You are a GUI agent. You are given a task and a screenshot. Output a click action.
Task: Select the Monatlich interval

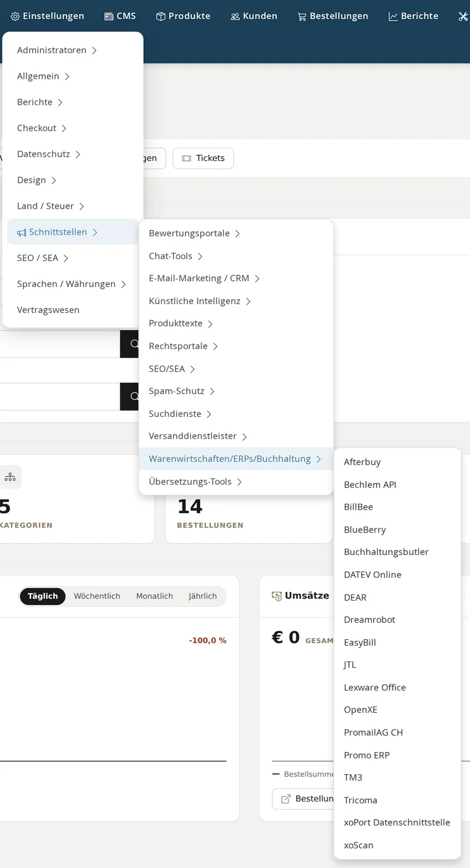coord(155,596)
